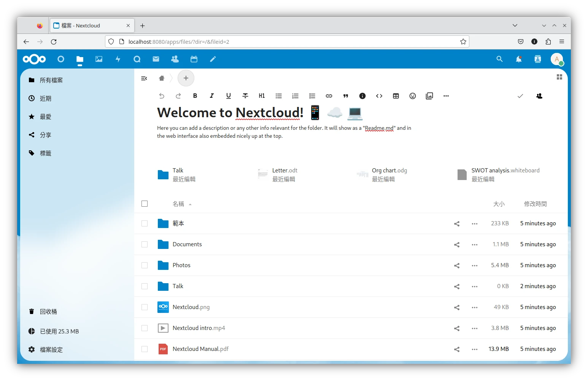Tick the checkbox for Nextcloud.png
Image resolution: width=588 pixels, height=381 pixels.
(x=145, y=307)
